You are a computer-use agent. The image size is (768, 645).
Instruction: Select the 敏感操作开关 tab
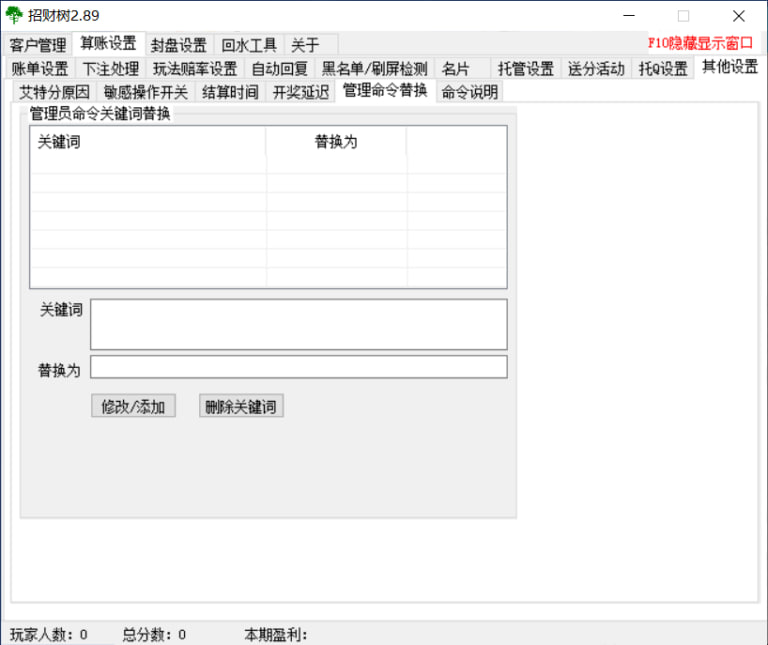pyautogui.click(x=146, y=92)
